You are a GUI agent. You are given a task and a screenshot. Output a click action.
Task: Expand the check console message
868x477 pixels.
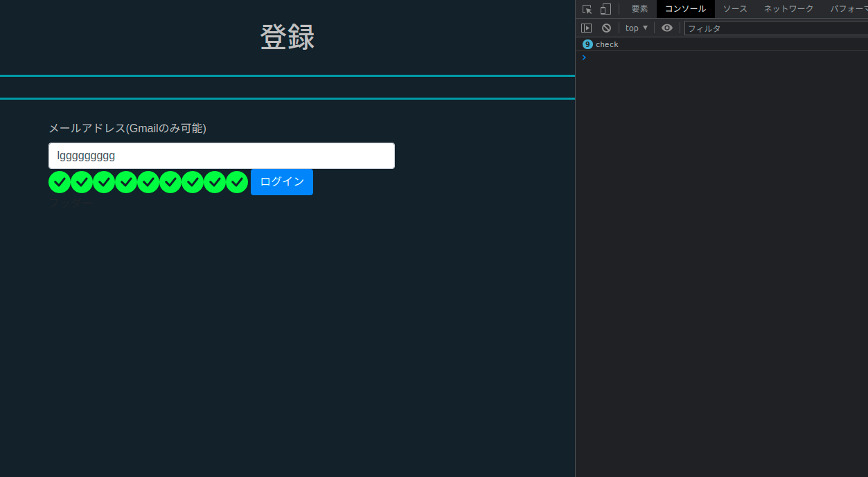[x=608, y=44]
